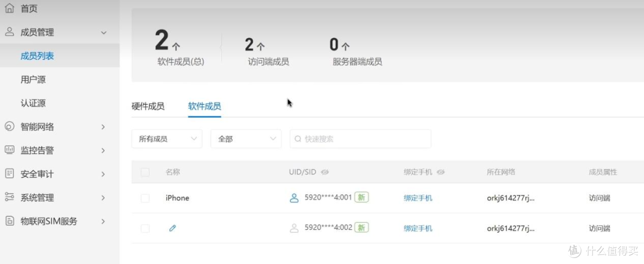Image resolution: width=644 pixels, height=264 pixels.
Task: Click the 成员属性 column header
Action: 603,172
